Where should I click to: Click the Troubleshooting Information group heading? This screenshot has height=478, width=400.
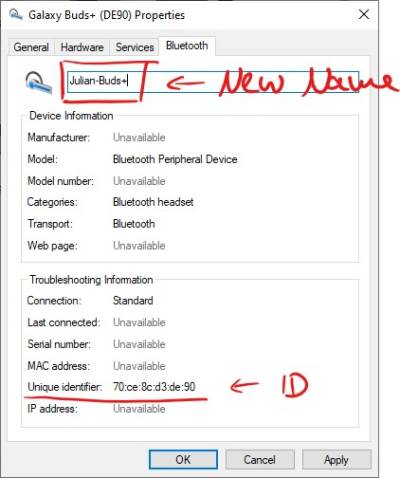click(x=91, y=280)
